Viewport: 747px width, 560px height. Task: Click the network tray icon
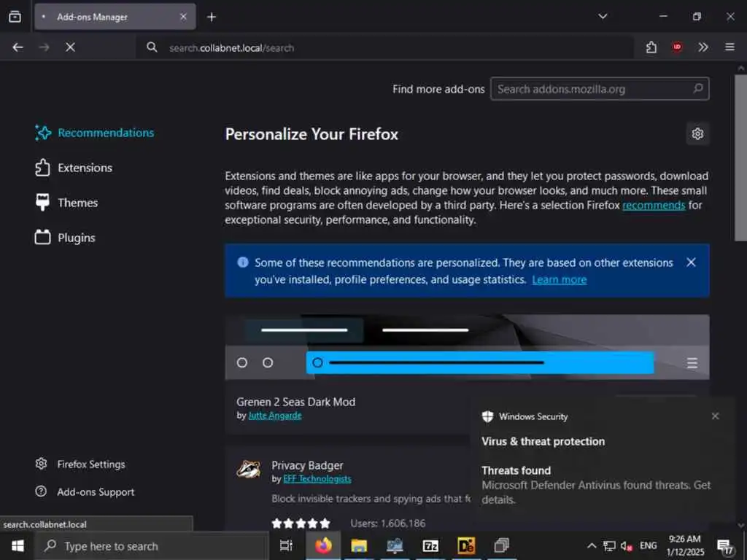[609, 545]
